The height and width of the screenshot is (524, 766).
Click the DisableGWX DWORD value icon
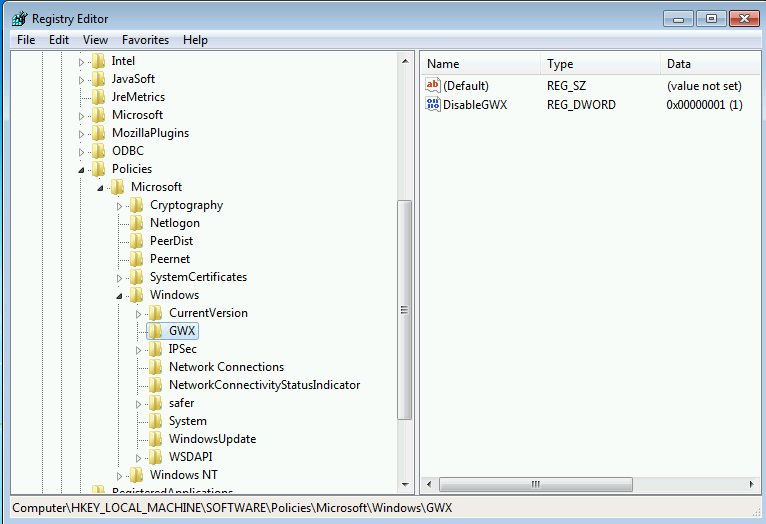433,105
